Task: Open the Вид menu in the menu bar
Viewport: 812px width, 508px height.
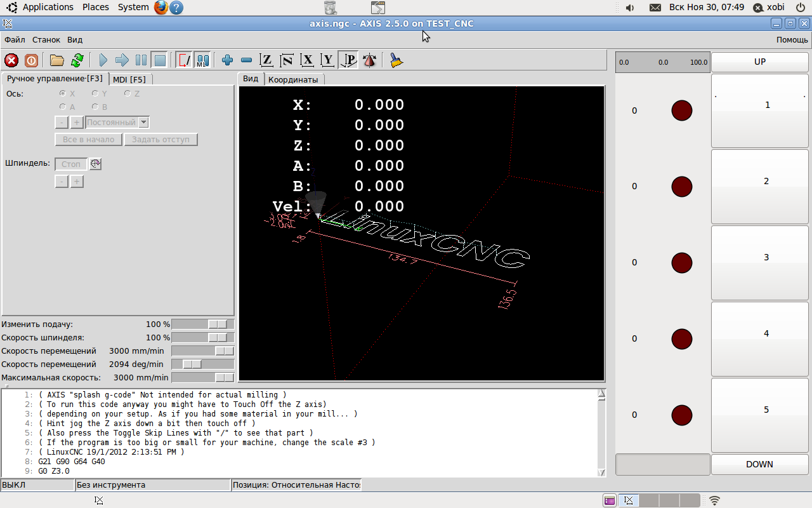Action: click(75, 39)
